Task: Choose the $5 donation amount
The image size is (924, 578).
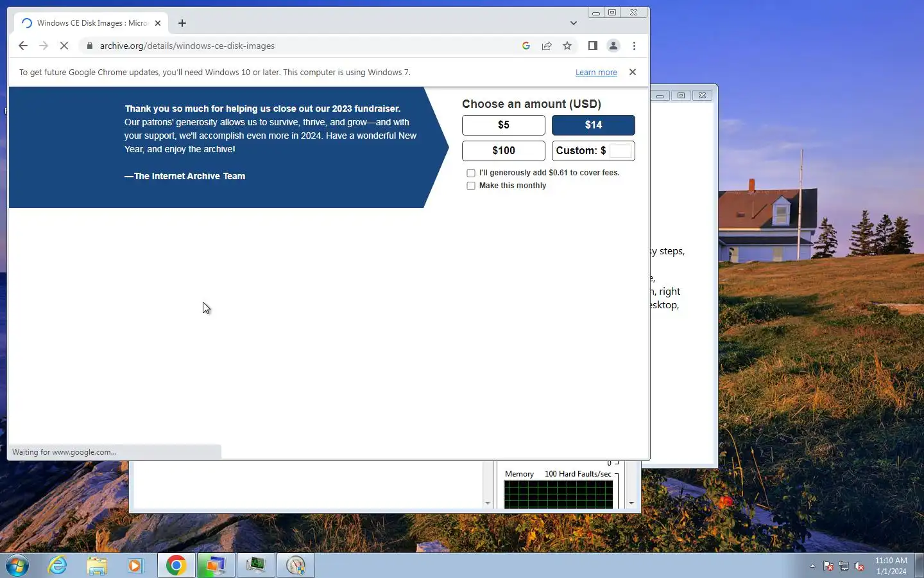Action: coord(504,125)
